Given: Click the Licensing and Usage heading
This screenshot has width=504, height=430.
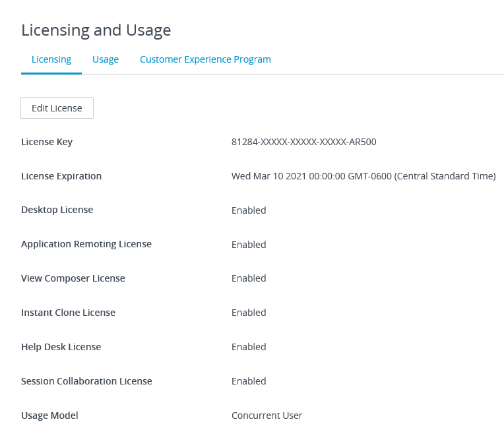Looking at the screenshot, I should (96, 30).
